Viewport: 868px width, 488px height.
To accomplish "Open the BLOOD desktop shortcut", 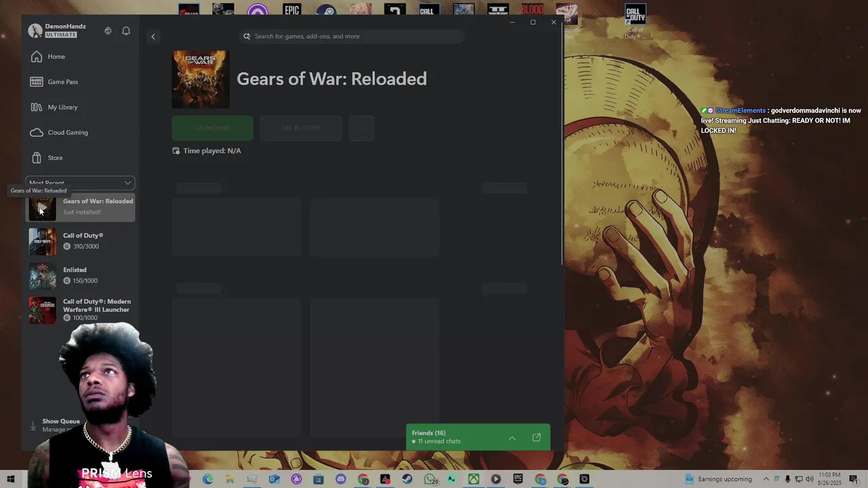I will (x=532, y=11).
